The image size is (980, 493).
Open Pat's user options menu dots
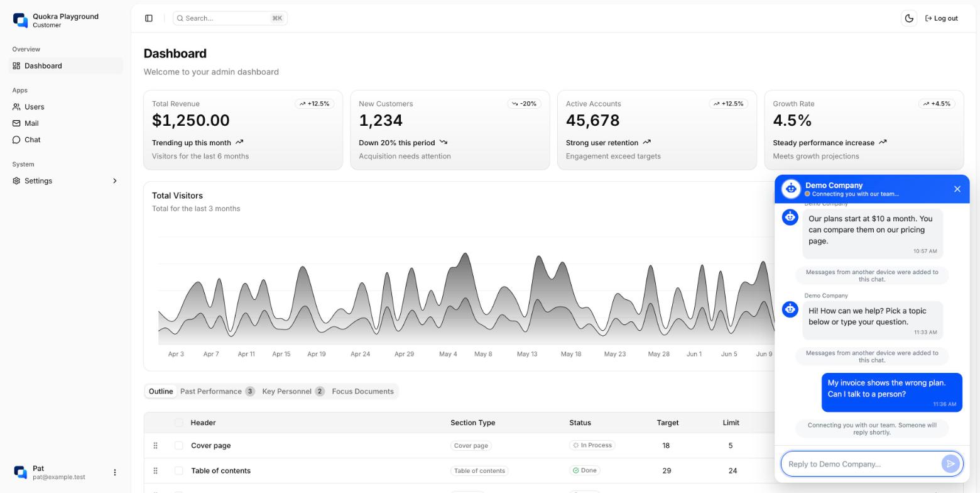point(114,472)
